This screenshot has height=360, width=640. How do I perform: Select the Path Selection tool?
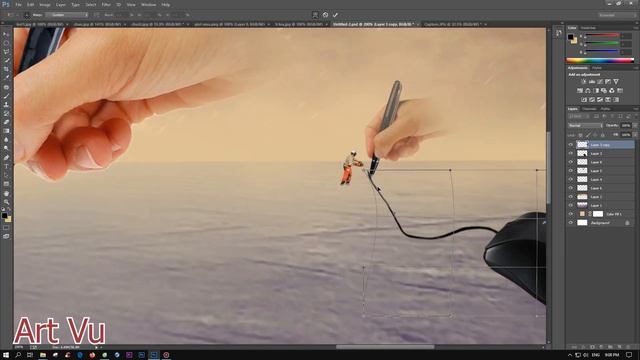point(6,175)
